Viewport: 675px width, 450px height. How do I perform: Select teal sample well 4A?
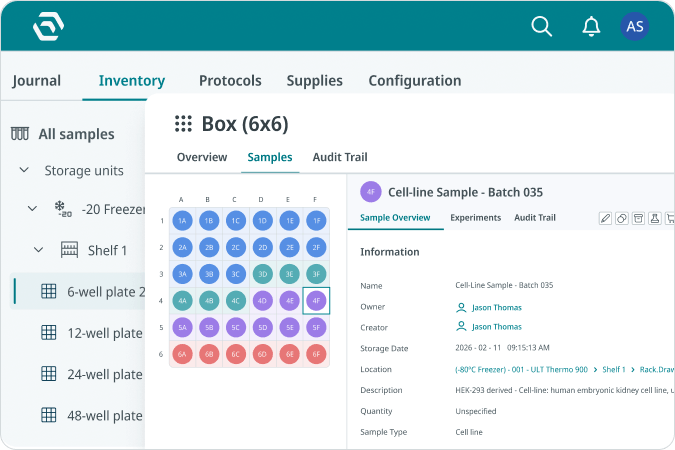pos(183,301)
